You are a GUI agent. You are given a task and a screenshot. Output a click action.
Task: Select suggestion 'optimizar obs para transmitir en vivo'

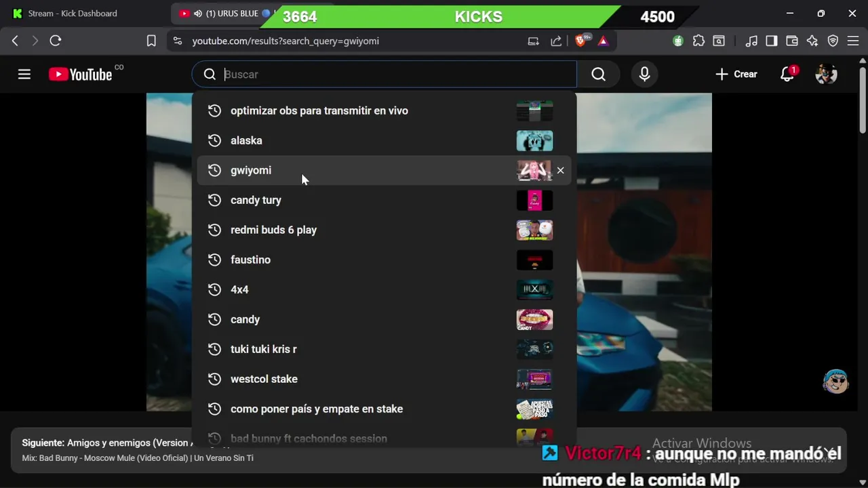[x=384, y=110]
